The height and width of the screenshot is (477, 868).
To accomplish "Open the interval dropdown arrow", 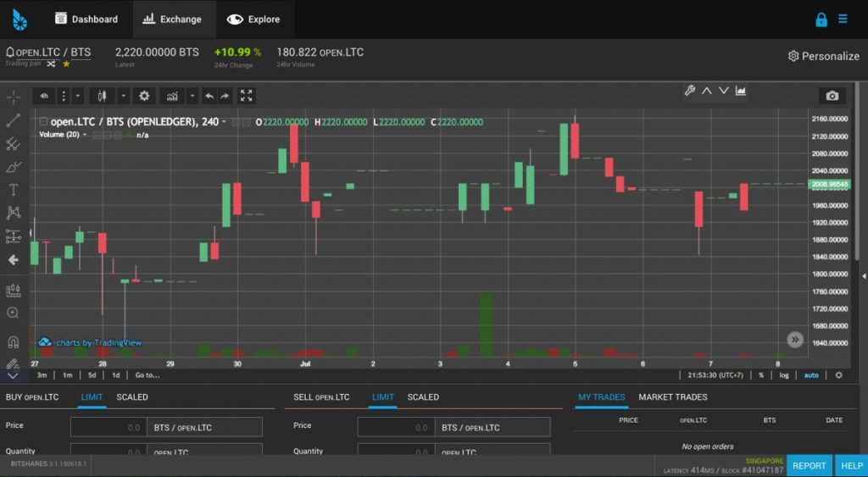I will [77, 97].
